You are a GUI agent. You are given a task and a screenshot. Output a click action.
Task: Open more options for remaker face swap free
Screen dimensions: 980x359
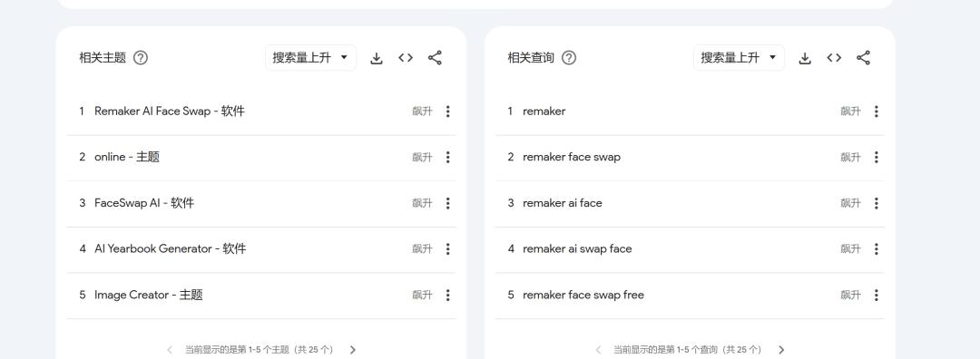[877, 295]
